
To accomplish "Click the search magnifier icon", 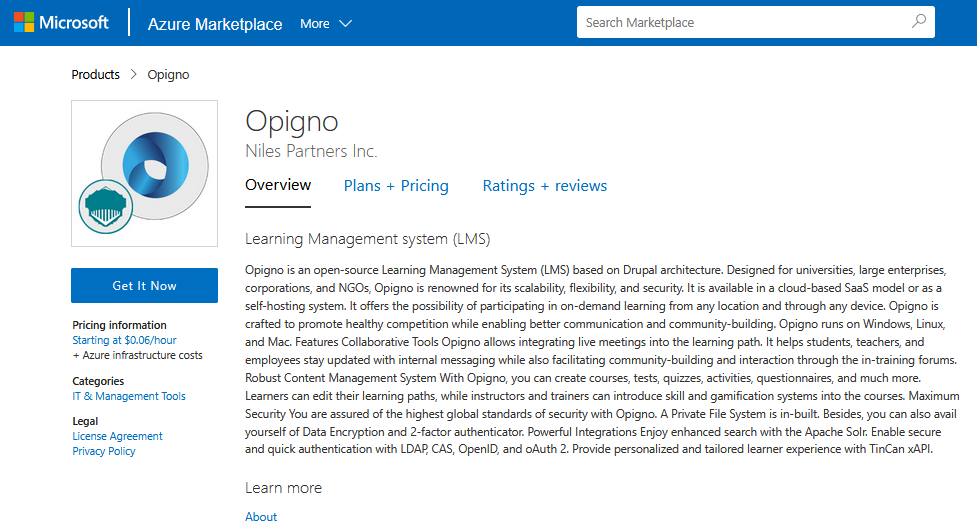I will pyautogui.click(x=918, y=22).
